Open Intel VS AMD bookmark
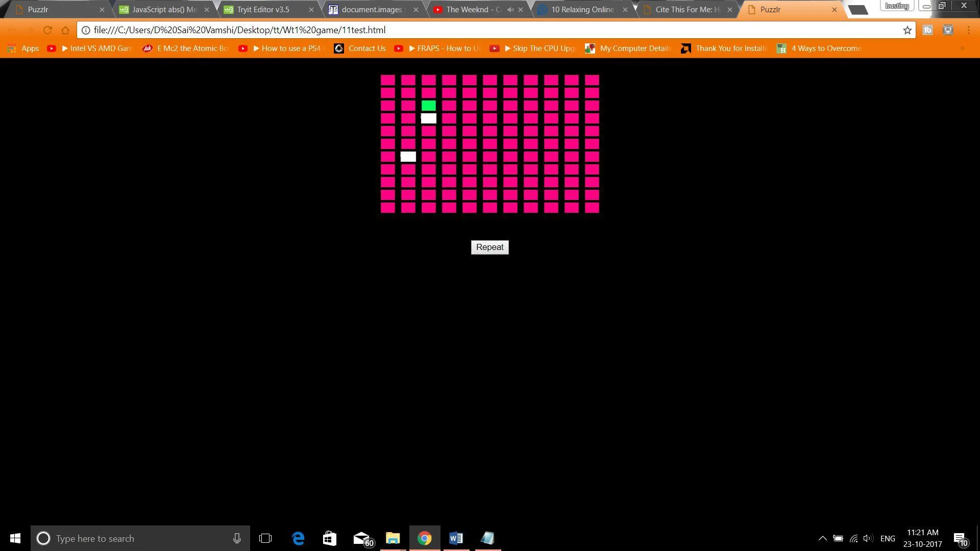This screenshot has height=551, width=980. tap(90, 48)
